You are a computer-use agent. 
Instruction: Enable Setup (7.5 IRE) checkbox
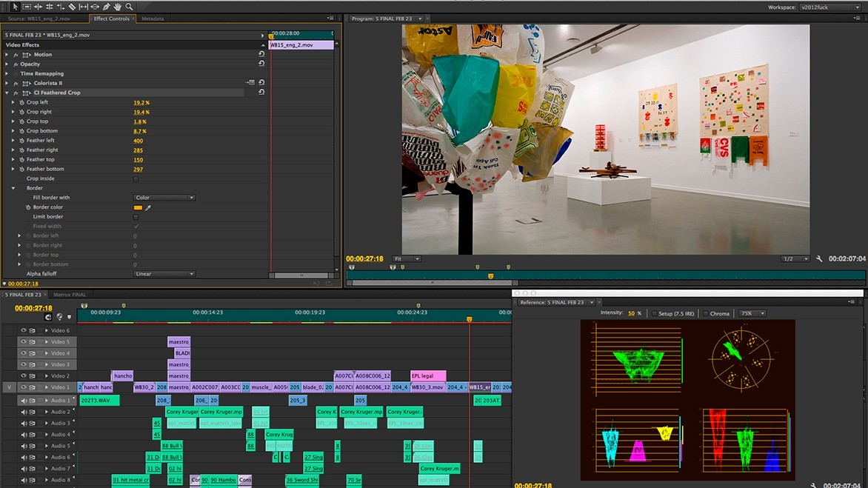[x=654, y=314]
